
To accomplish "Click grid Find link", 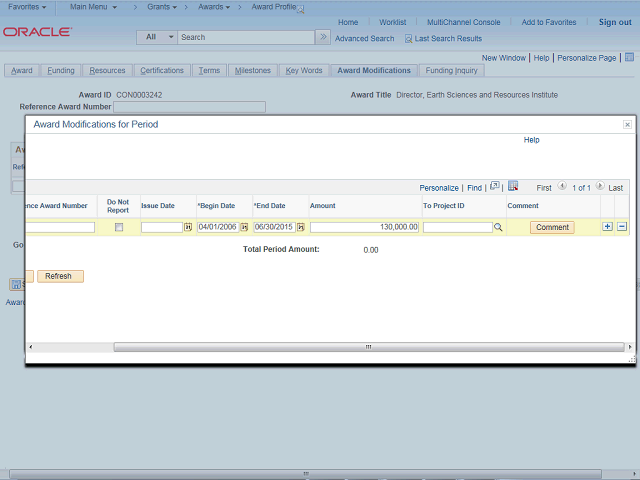I will coord(474,188).
